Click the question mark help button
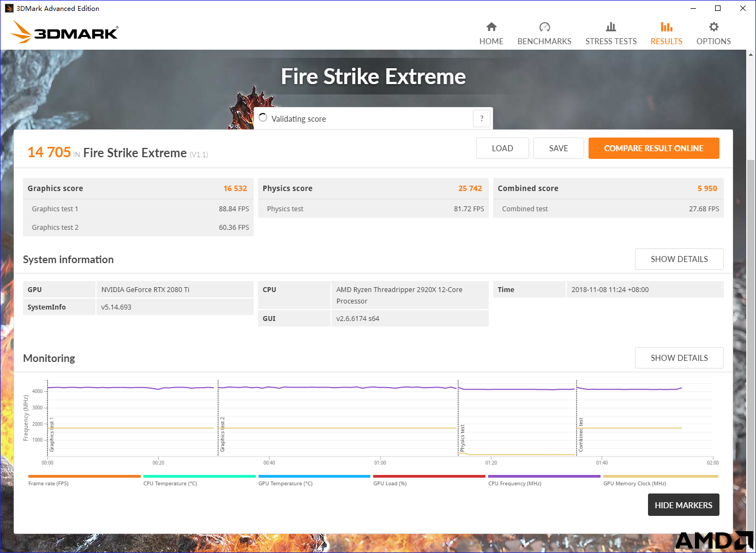756x553 pixels. tap(482, 118)
